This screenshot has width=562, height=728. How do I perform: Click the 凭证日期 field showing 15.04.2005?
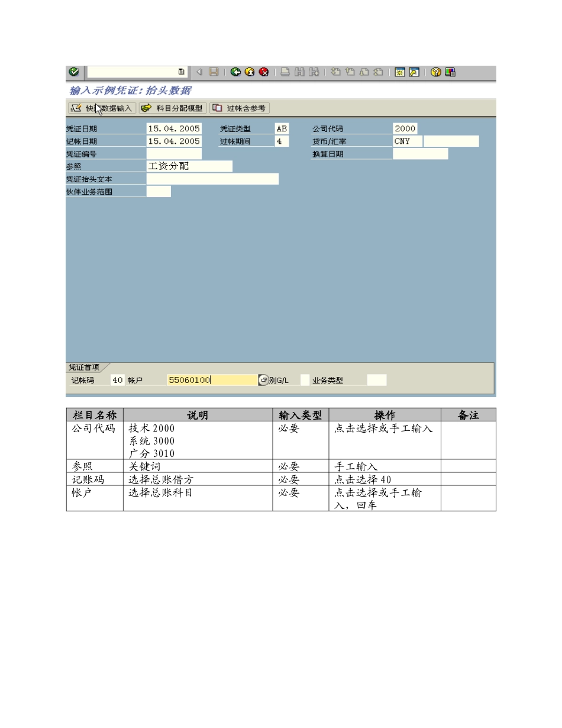point(174,128)
